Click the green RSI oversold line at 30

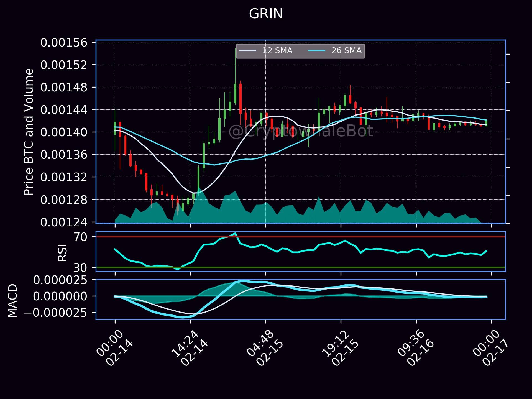(301, 267)
